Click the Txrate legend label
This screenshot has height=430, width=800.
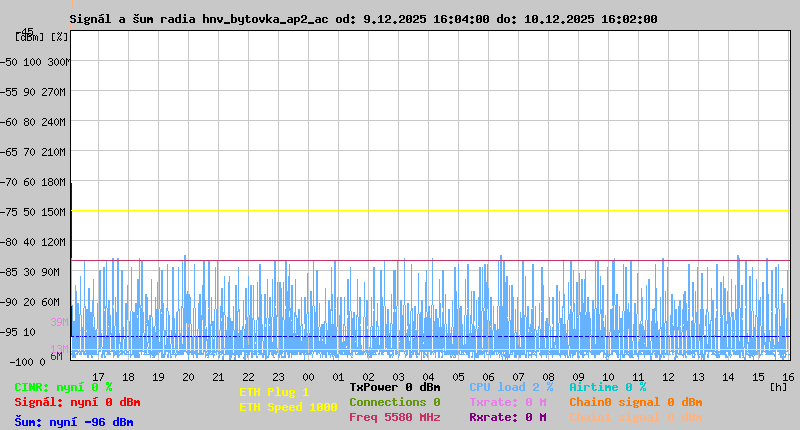click(x=507, y=402)
